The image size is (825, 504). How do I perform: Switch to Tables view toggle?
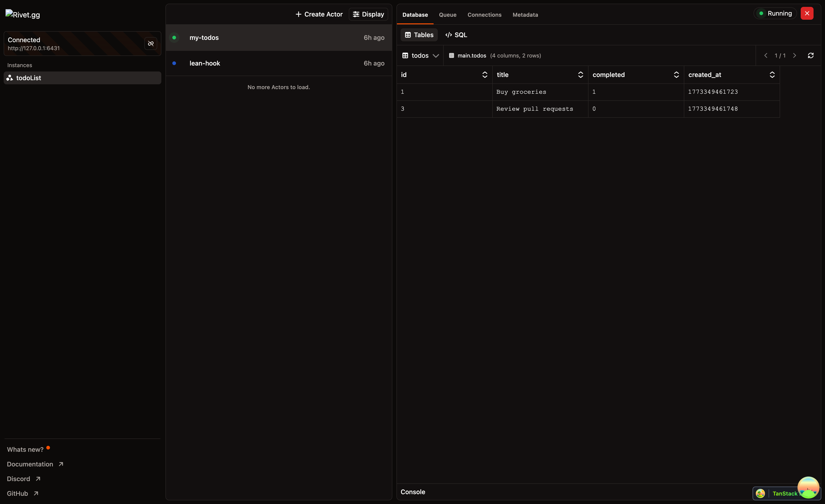[419, 35]
